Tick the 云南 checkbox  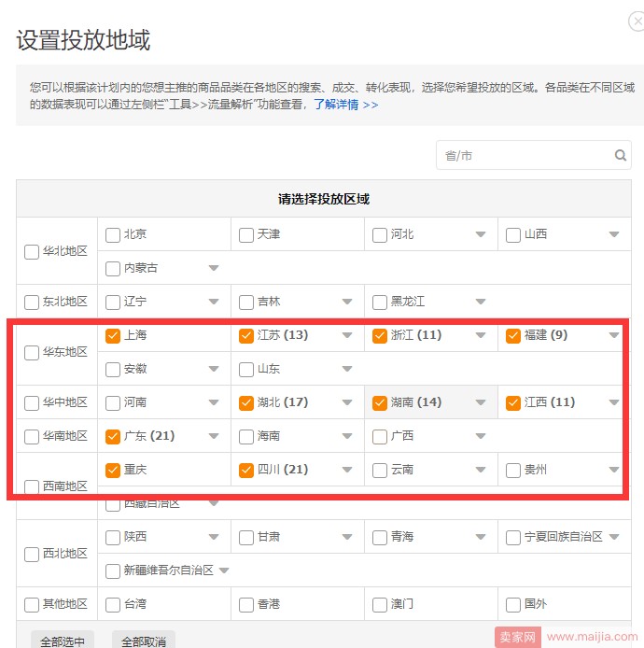[x=380, y=471]
